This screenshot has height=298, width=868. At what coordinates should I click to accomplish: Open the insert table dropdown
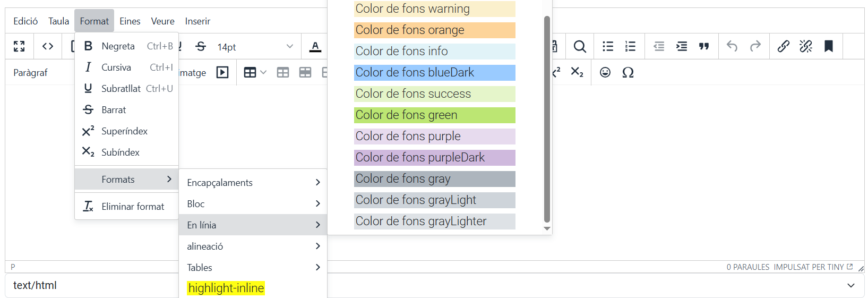click(255, 73)
